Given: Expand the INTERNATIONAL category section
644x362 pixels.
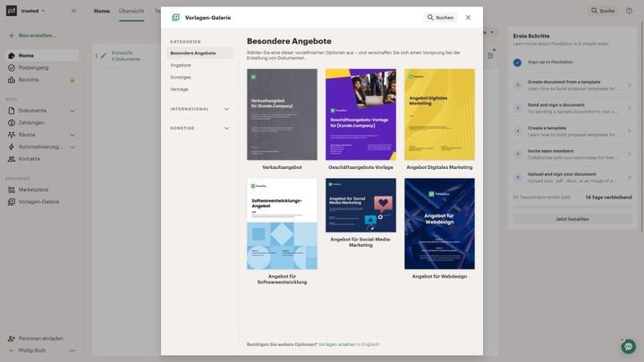Looking at the screenshot, I should pos(200,109).
